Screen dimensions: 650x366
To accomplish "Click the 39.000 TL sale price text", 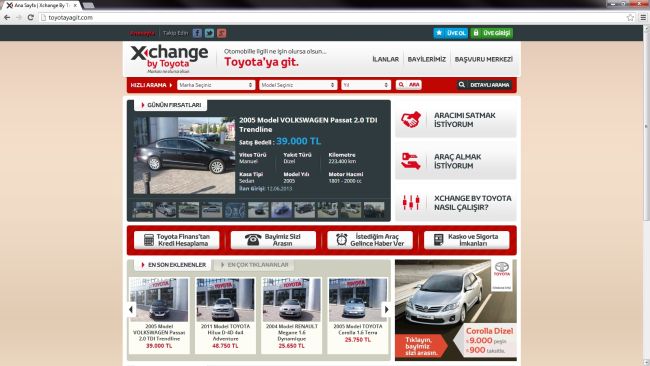I will pyautogui.click(x=298, y=141).
